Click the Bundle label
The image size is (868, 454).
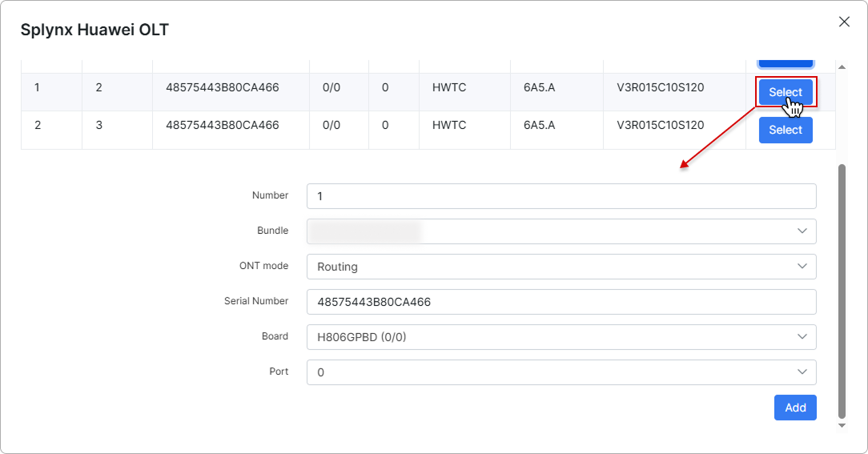point(272,231)
